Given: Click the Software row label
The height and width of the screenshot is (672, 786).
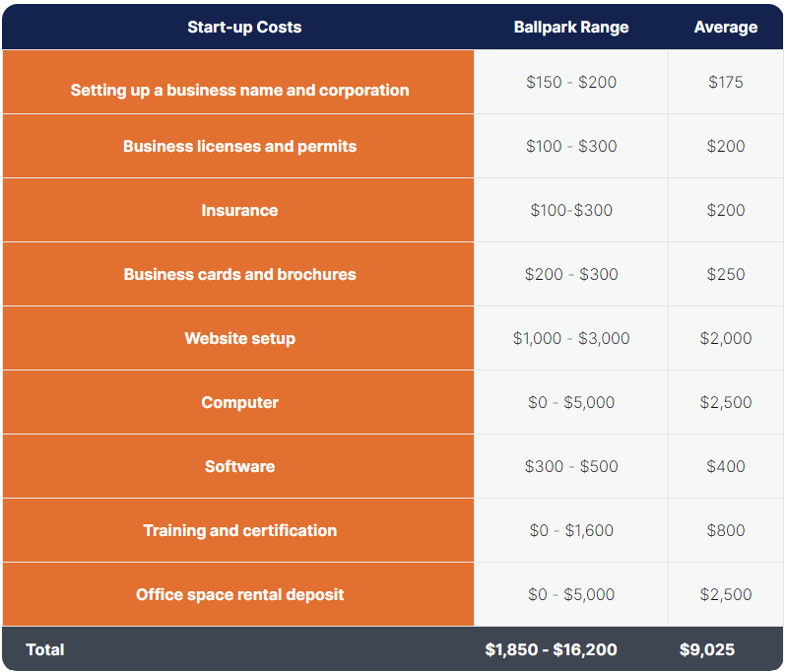Looking at the screenshot, I should coord(239,466).
